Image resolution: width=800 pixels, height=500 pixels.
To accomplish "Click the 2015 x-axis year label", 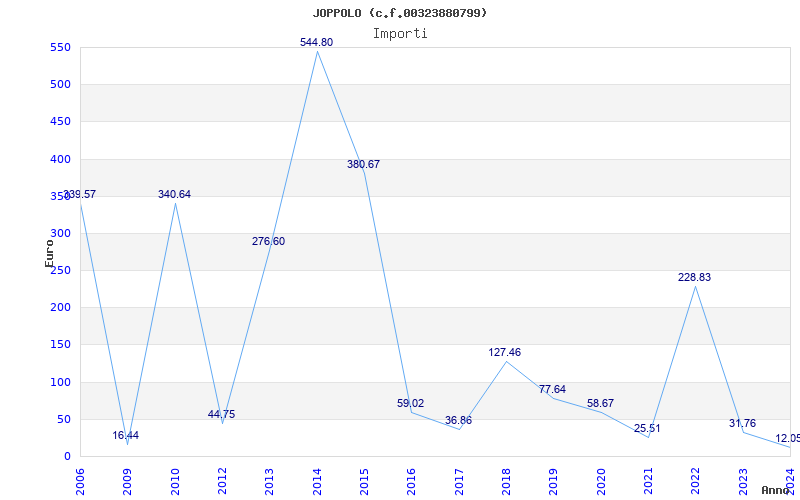I will (364, 482).
